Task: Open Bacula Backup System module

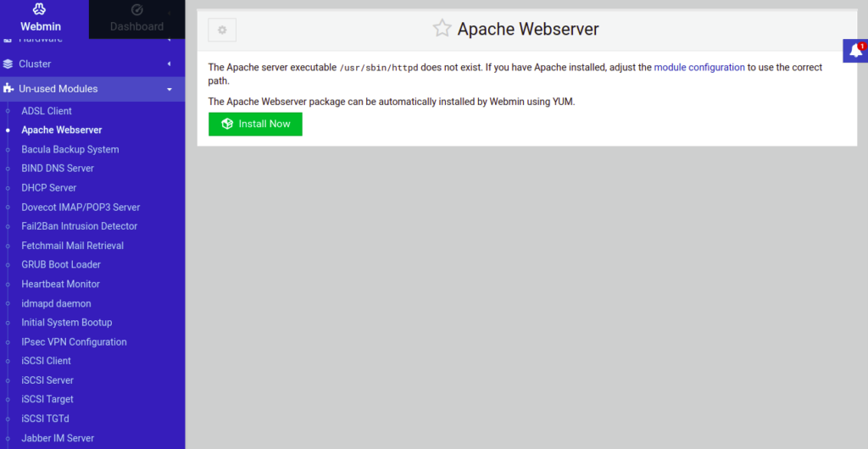Action: (70, 150)
